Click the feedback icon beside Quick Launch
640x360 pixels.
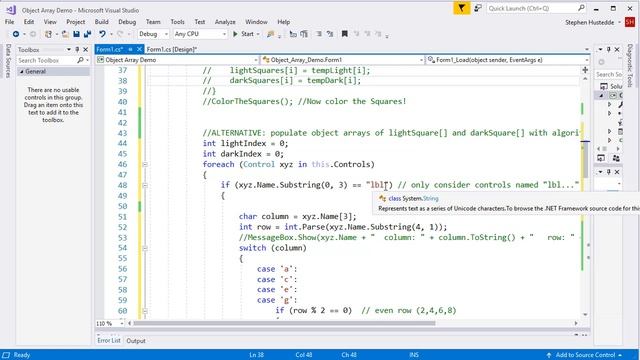click(x=478, y=8)
